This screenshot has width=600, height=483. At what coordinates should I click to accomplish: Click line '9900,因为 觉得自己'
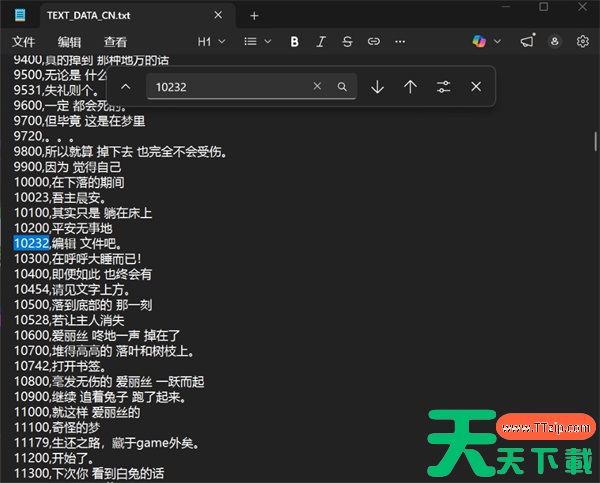click(67, 167)
